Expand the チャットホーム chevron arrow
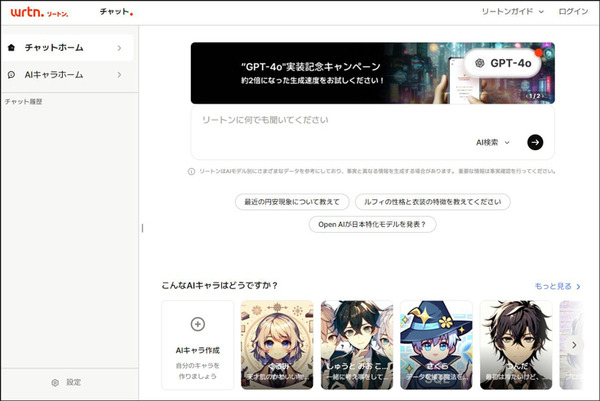Viewport: 600px width, 401px height. 119,47
